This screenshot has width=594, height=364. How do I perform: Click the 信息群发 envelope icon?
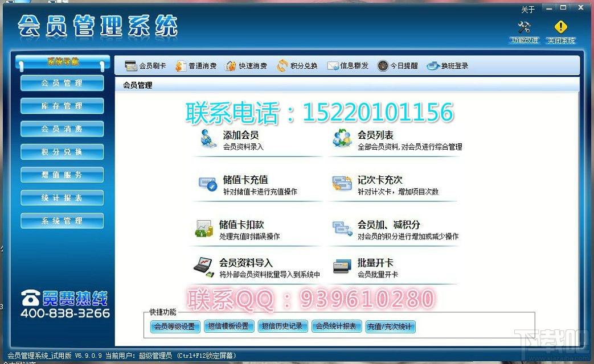tap(333, 66)
